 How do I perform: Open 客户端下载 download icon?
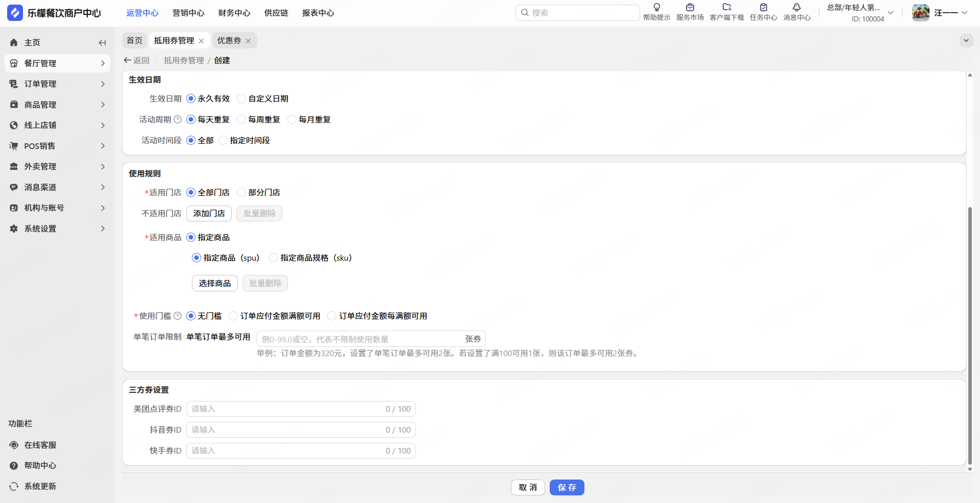[727, 8]
